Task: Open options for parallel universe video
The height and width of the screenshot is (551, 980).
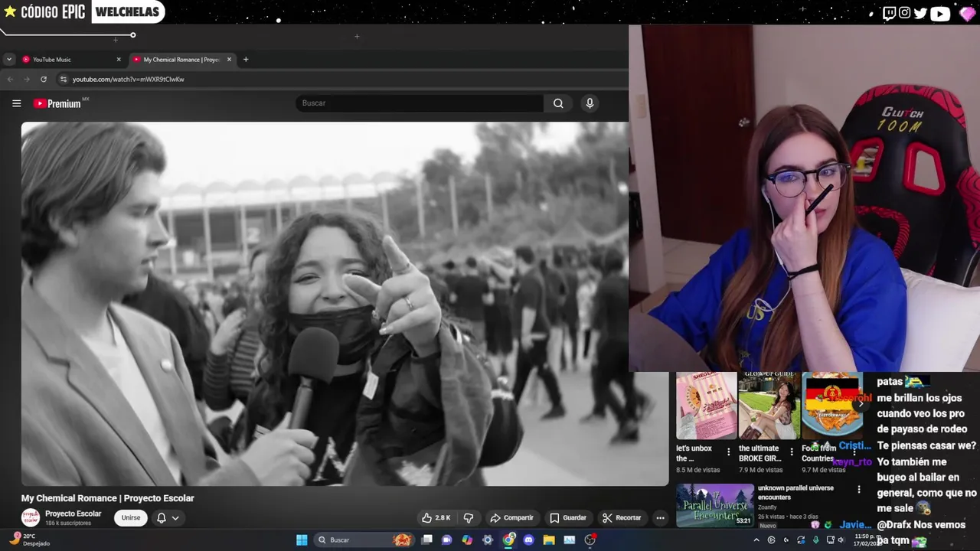Action: 858,489
